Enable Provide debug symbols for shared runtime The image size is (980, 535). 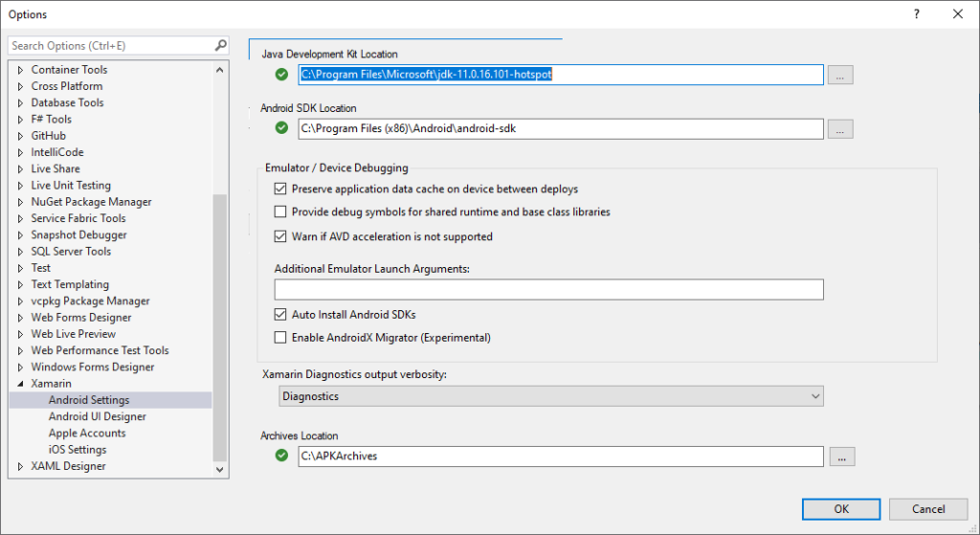tap(280, 212)
